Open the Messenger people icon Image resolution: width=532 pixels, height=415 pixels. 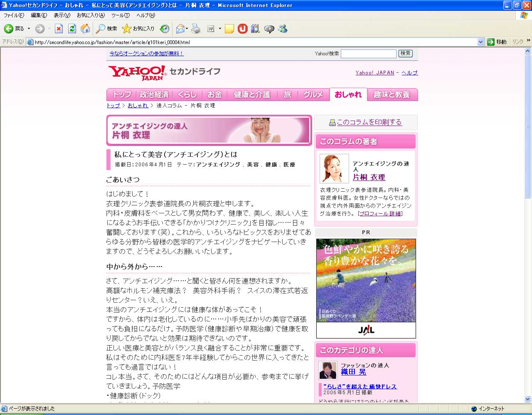pos(283,29)
